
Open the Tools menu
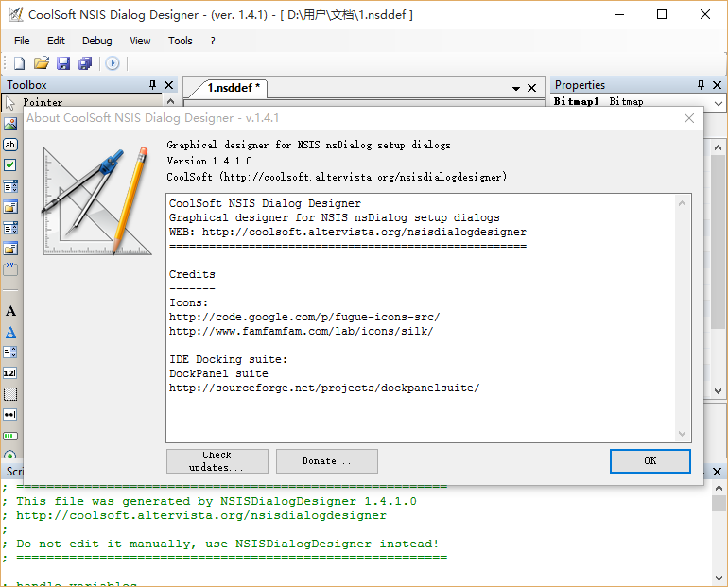pos(180,41)
